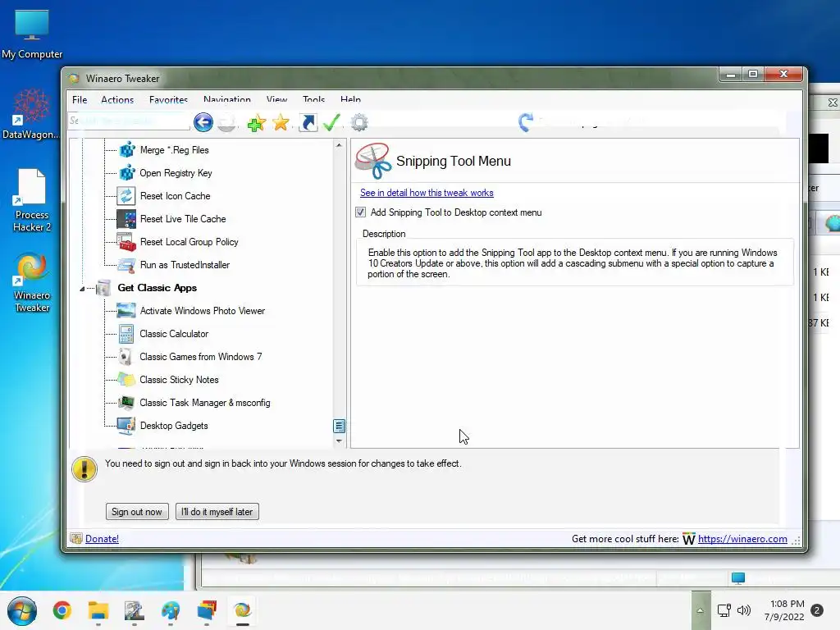Collapse the Get Classic Apps tree node
This screenshot has width=840, height=630.
82,289
